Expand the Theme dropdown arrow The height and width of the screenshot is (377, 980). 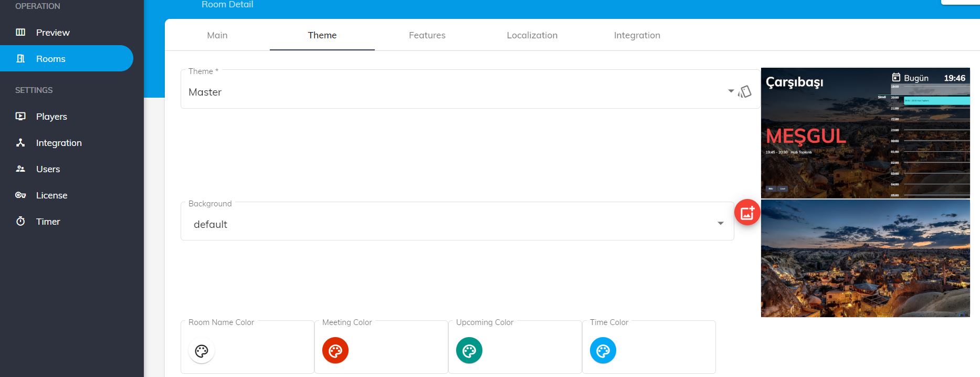pyautogui.click(x=731, y=91)
